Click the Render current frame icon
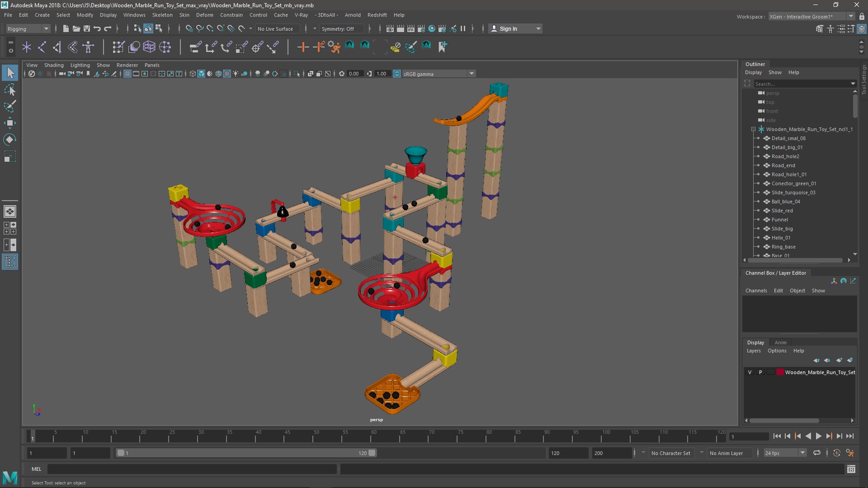Image resolution: width=868 pixels, height=488 pixels. click(401, 28)
